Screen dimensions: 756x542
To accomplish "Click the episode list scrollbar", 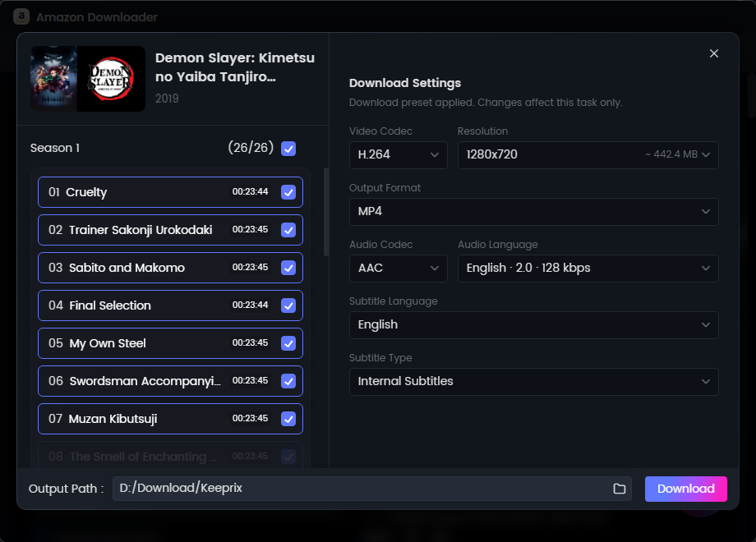I will pyautogui.click(x=326, y=212).
